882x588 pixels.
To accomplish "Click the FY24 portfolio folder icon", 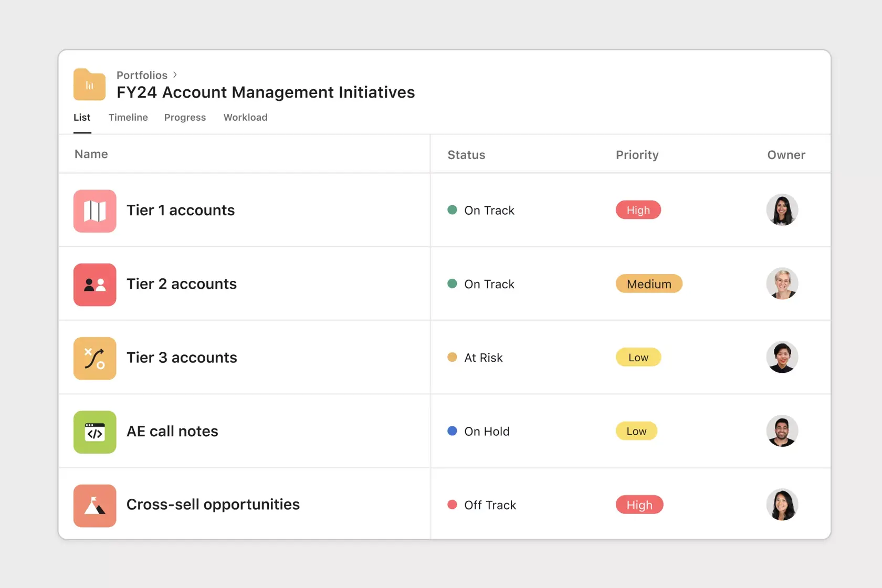I will [x=89, y=84].
